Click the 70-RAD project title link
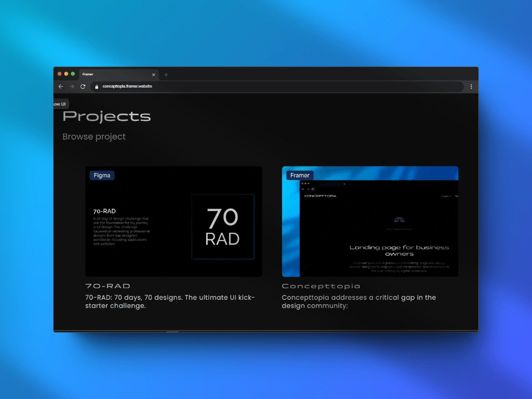Viewport: 532px width, 399px height. (108, 286)
